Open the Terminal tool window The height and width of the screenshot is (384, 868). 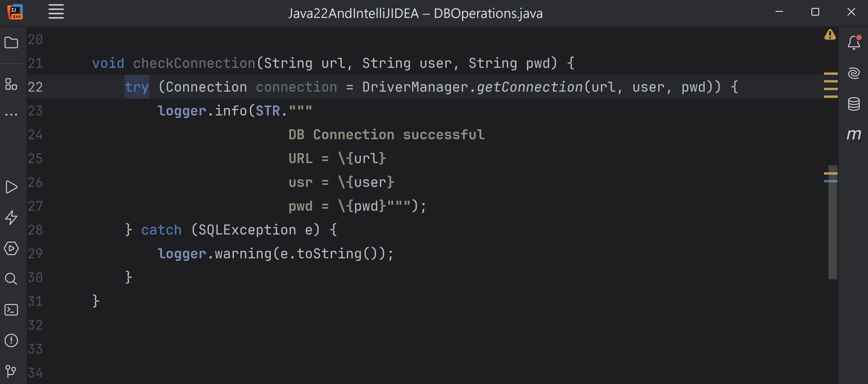click(x=11, y=310)
